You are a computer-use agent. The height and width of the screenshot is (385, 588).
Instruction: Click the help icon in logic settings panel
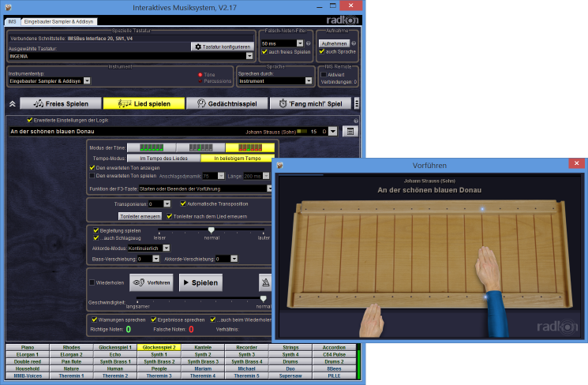pyautogui.click(x=356, y=121)
